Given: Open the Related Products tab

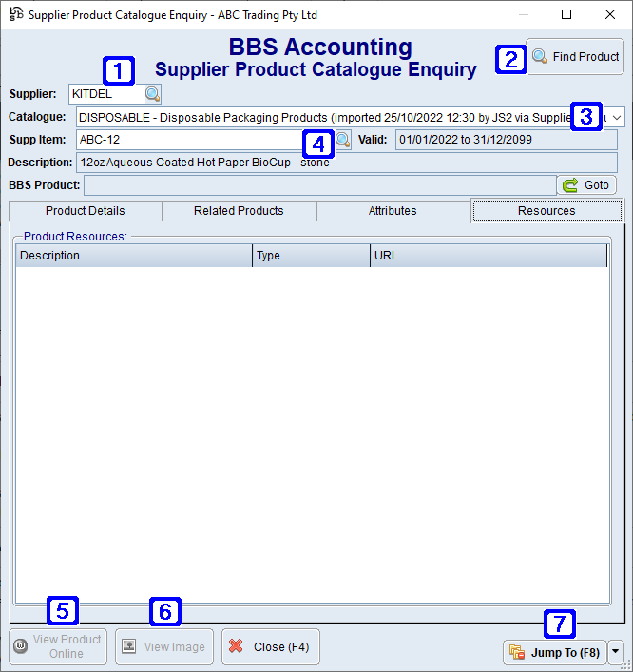Looking at the screenshot, I should [240, 211].
